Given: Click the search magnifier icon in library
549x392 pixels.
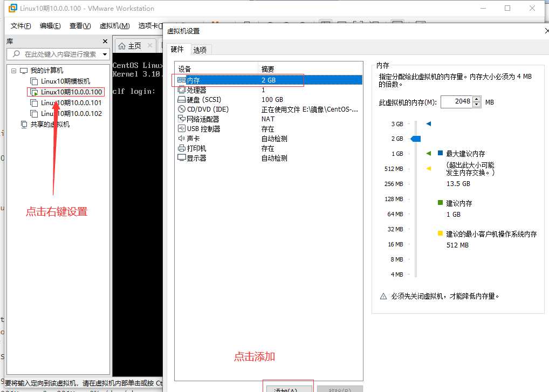Looking at the screenshot, I should click(16, 54).
